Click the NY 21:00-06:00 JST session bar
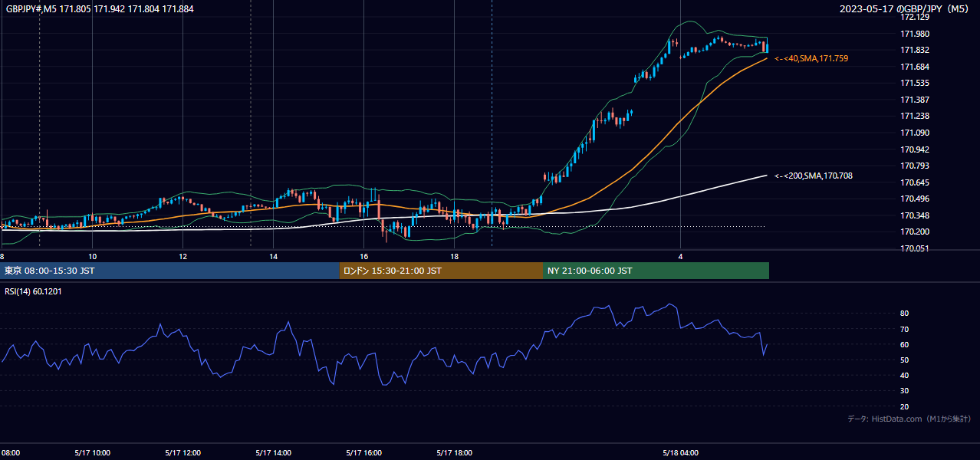The height and width of the screenshot is (460, 980). coord(656,271)
